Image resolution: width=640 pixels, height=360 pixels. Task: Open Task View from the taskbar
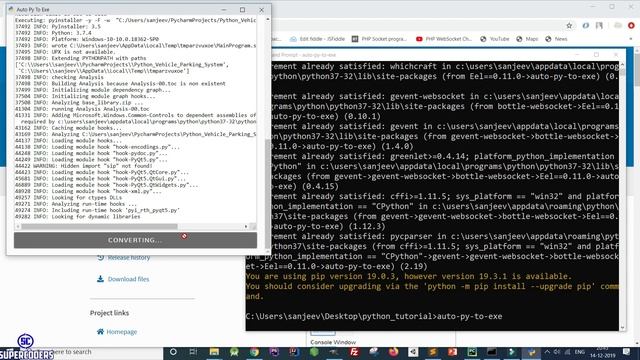coord(193,352)
